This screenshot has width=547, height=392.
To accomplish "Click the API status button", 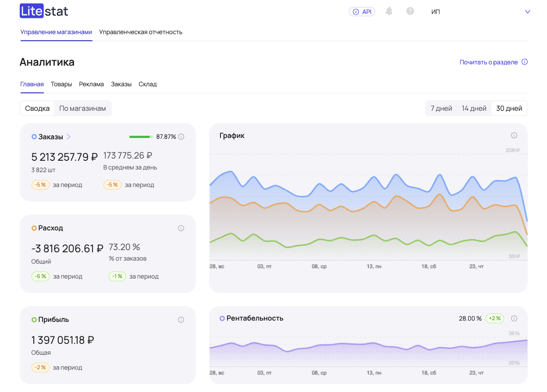I will (362, 12).
